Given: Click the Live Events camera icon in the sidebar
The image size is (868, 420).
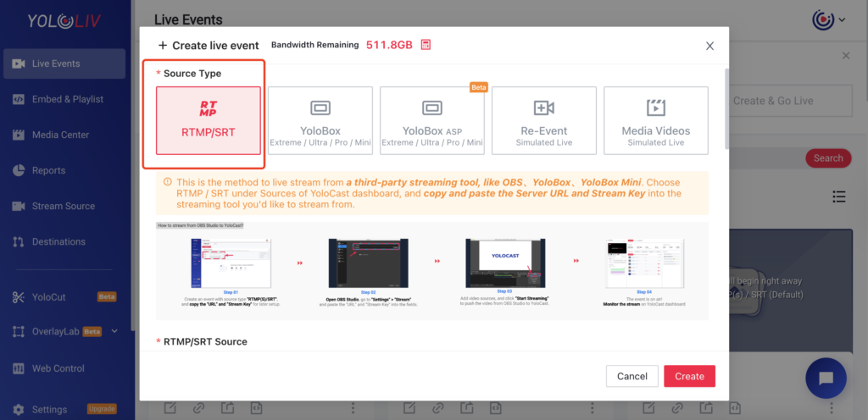Looking at the screenshot, I should (19, 64).
